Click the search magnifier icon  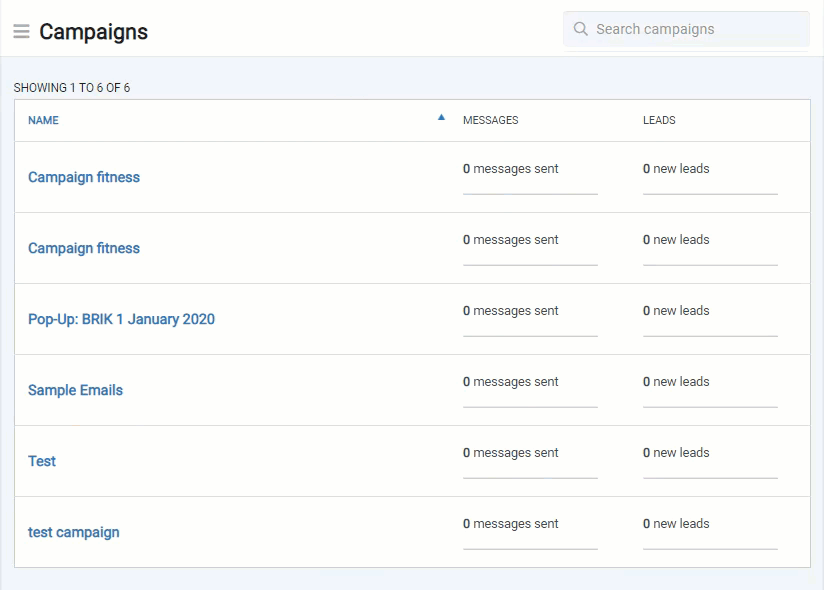(x=580, y=29)
